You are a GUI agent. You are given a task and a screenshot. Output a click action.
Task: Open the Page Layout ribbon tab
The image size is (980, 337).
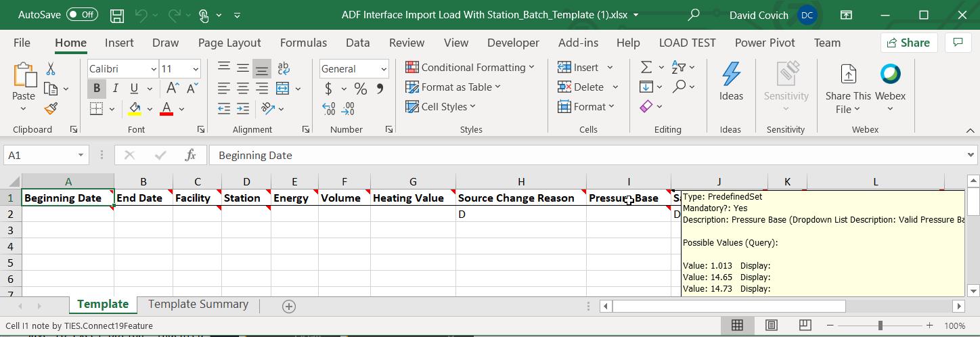click(229, 43)
